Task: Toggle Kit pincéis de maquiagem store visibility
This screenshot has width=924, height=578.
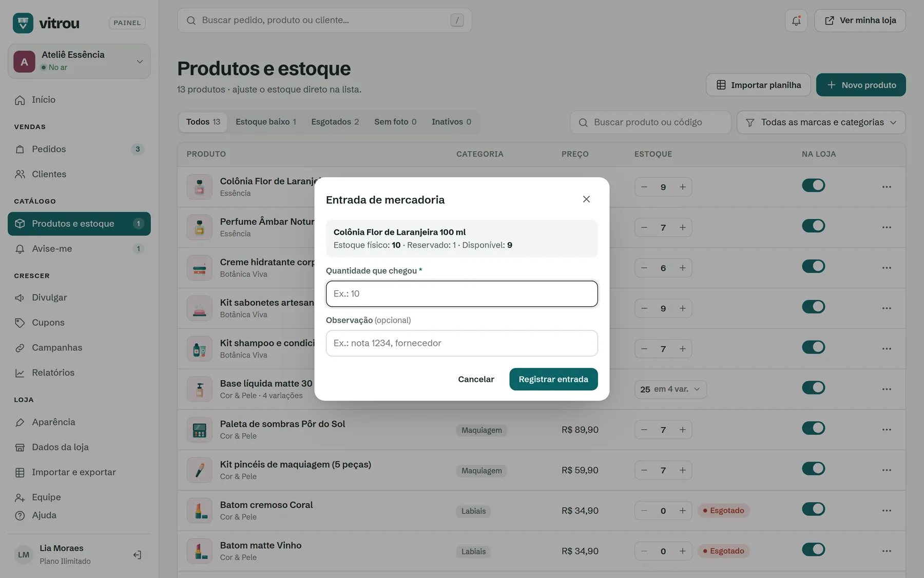Action: (813, 469)
